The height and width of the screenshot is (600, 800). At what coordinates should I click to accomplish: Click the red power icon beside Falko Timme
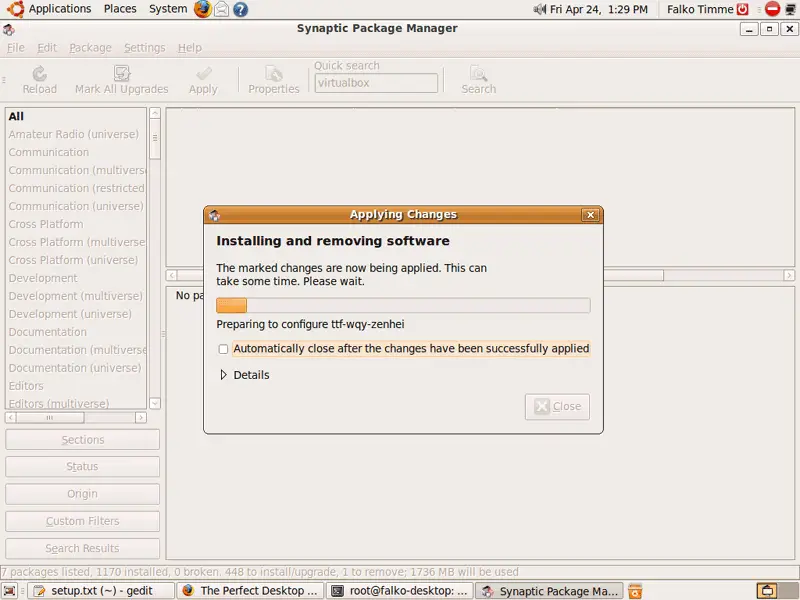tap(742, 9)
